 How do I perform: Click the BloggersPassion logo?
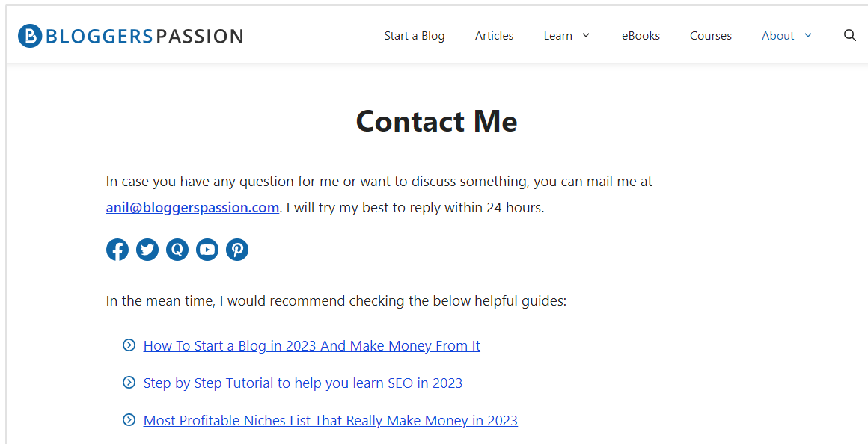pos(131,36)
